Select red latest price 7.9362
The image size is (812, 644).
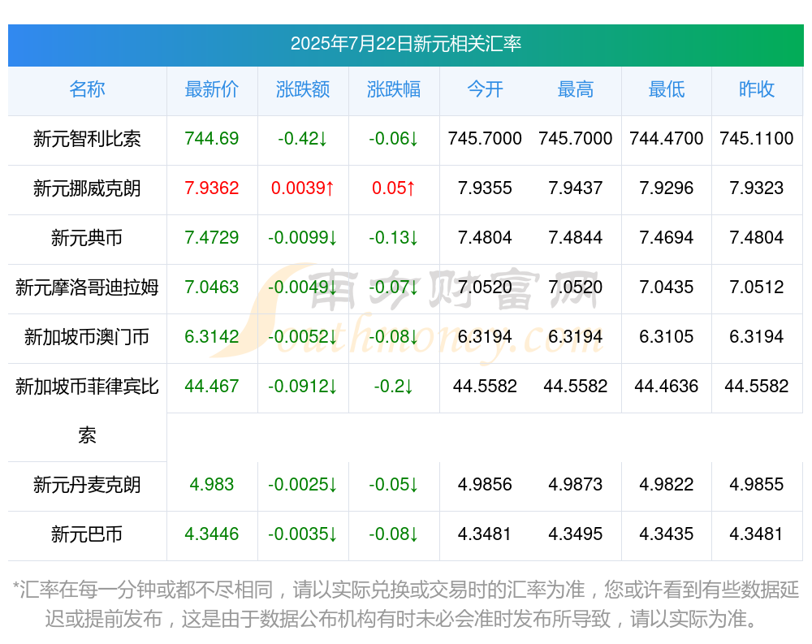[212, 188]
